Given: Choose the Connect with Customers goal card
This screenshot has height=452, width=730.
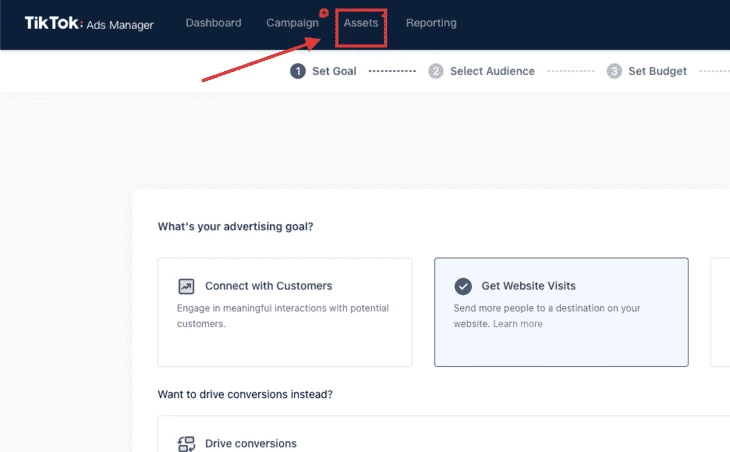Looking at the screenshot, I should (x=285, y=312).
